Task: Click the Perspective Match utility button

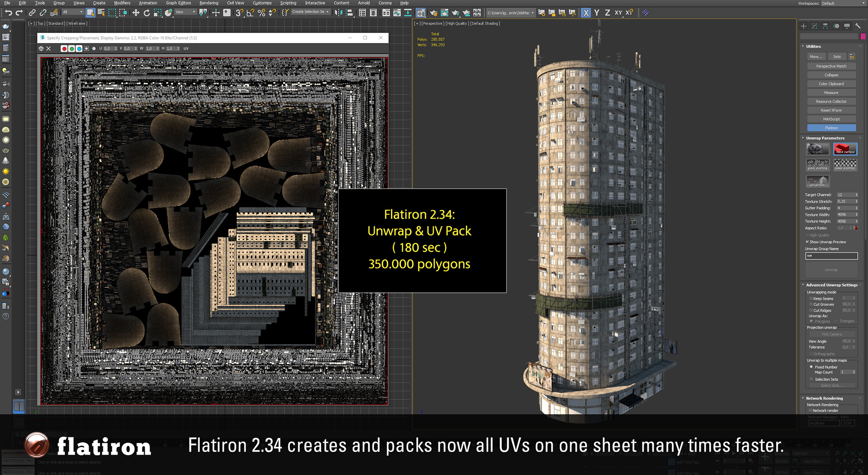Action: (831, 66)
